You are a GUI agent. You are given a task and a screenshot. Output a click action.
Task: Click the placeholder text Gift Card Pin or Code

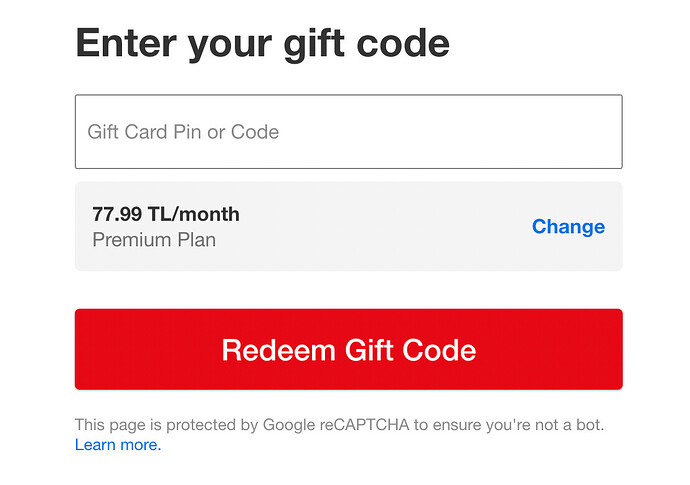click(x=183, y=132)
